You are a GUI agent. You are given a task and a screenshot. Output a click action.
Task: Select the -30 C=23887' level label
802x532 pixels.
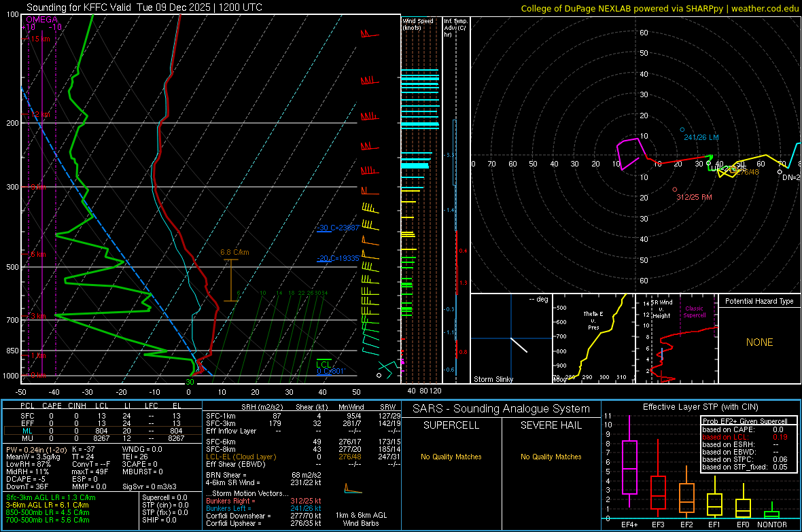click(x=338, y=228)
